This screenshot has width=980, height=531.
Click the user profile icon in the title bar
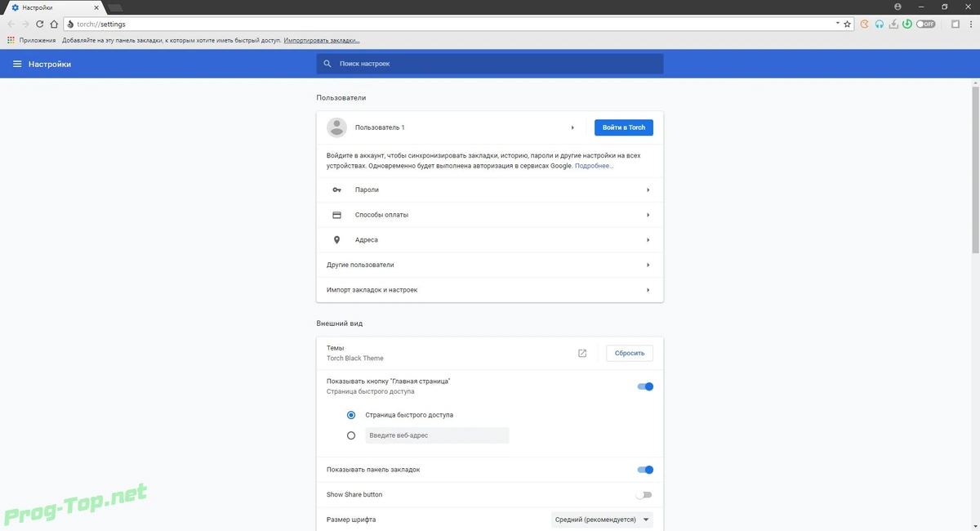898,7
